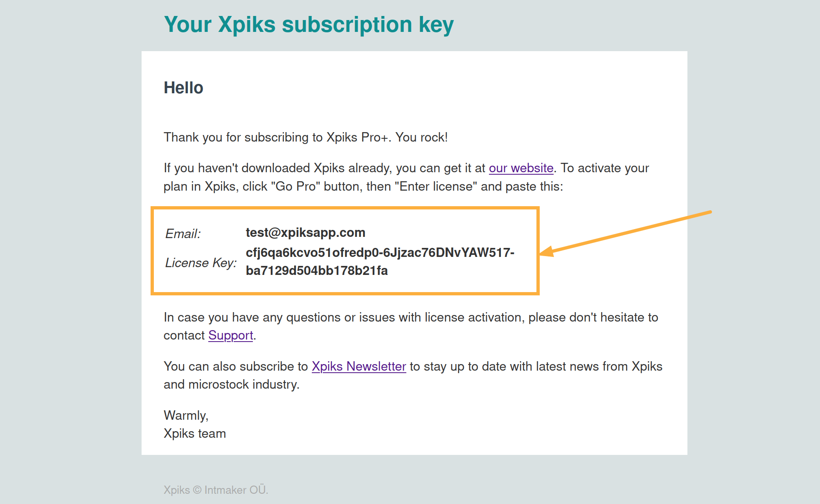Click the Support link
Viewport: 820px width, 504px height.
click(230, 335)
